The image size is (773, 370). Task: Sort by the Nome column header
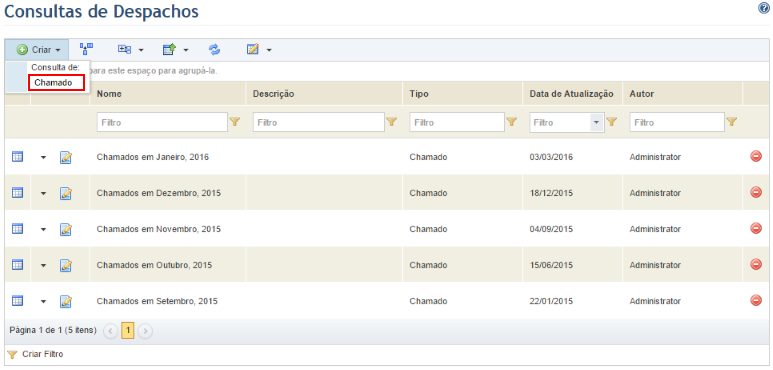[109, 94]
